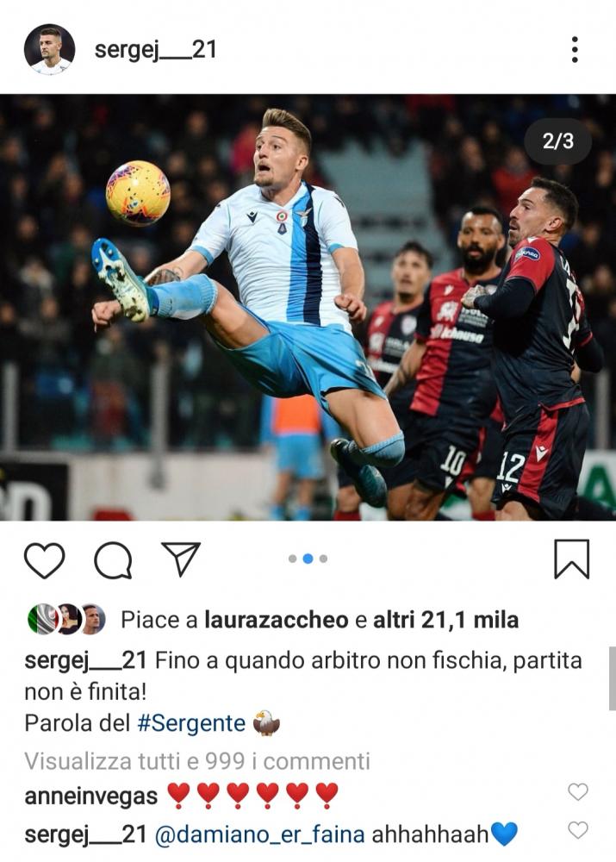Click the vertical scrollbar handle at right
This screenshot has height=862, width=616.
tap(613, 678)
